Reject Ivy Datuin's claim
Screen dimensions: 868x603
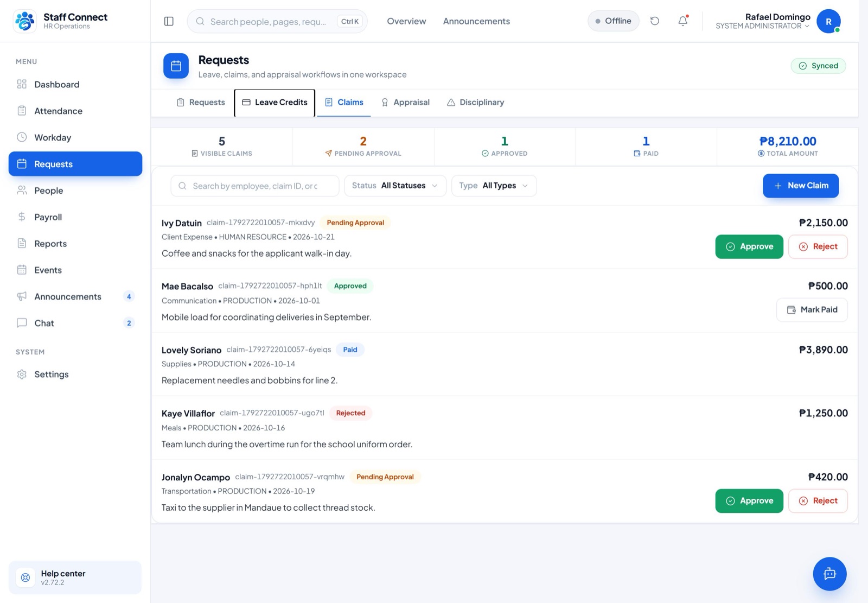818,246
